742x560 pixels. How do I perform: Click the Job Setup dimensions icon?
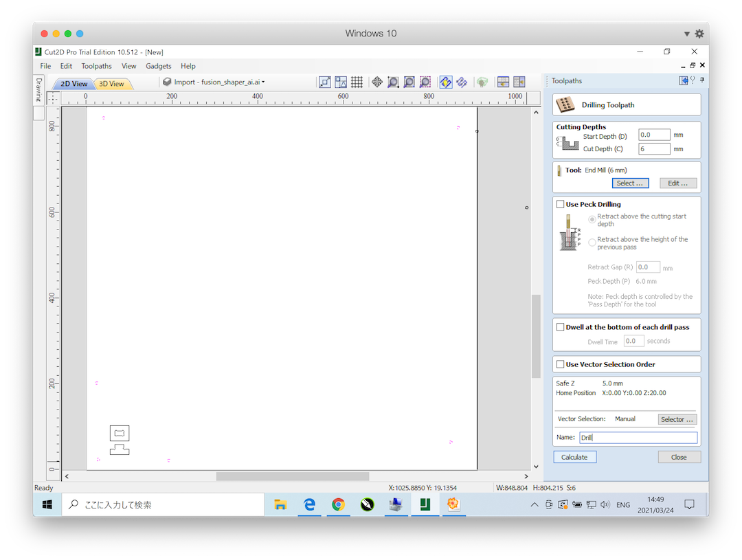coord(324,82)
